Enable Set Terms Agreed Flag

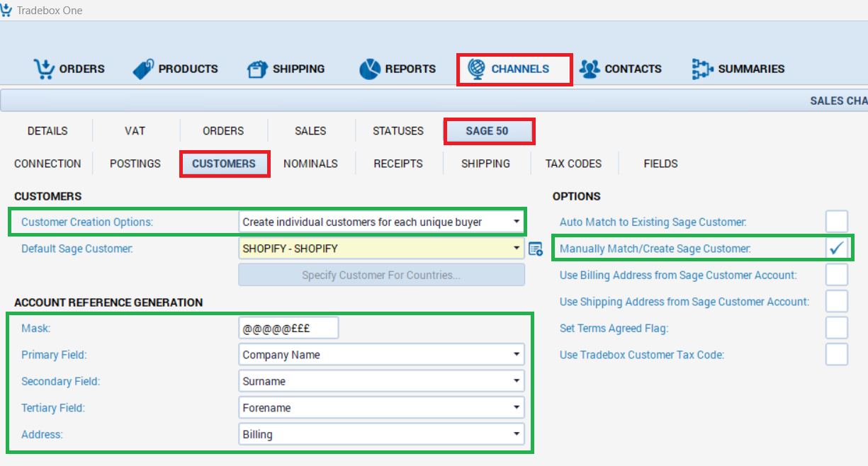pos(836,328)
